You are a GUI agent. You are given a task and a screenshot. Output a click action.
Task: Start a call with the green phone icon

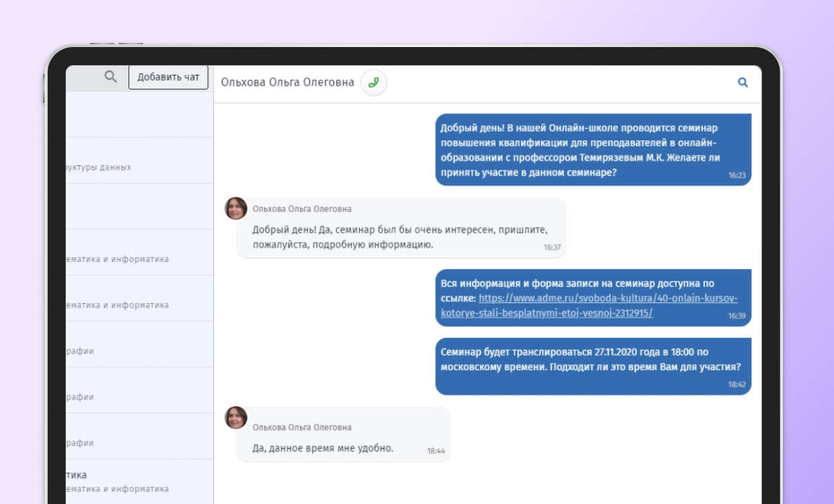pos(374,83)
